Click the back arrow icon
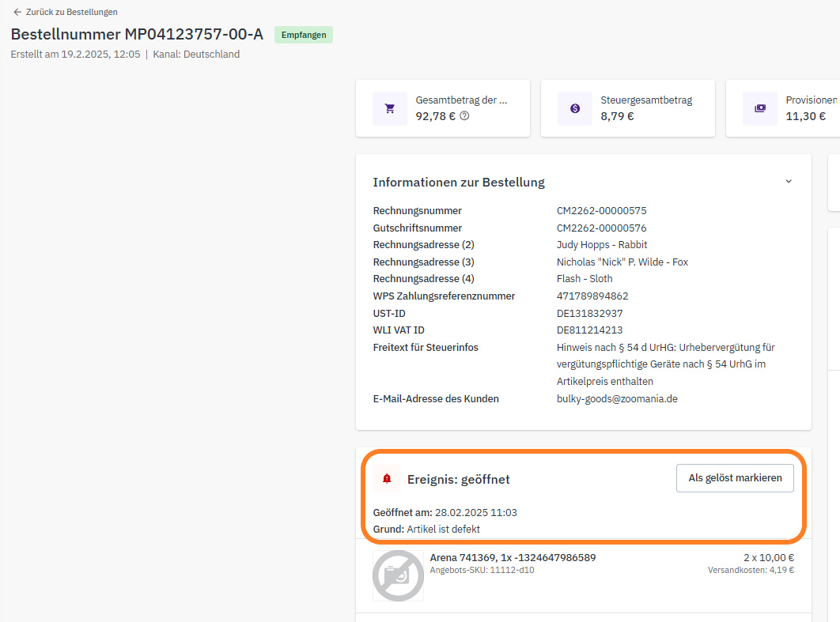The height and width of the screenshot is (622, 840). tap(17, 12)
